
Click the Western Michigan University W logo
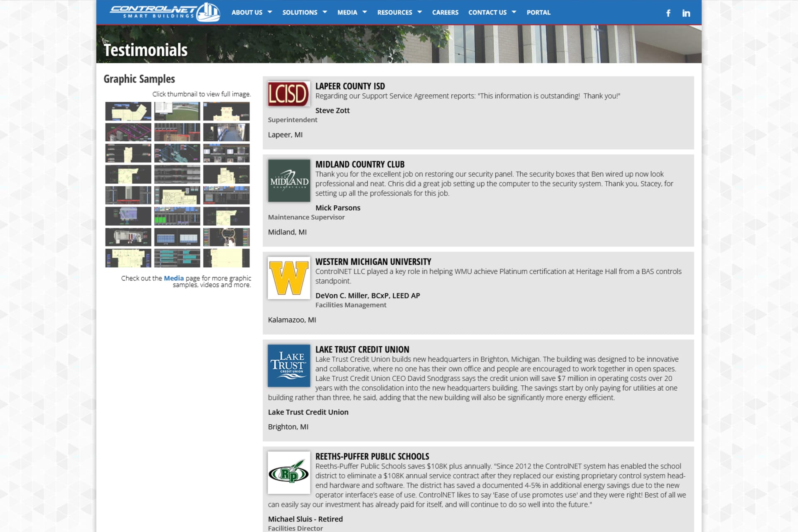(x=289, y=278)
